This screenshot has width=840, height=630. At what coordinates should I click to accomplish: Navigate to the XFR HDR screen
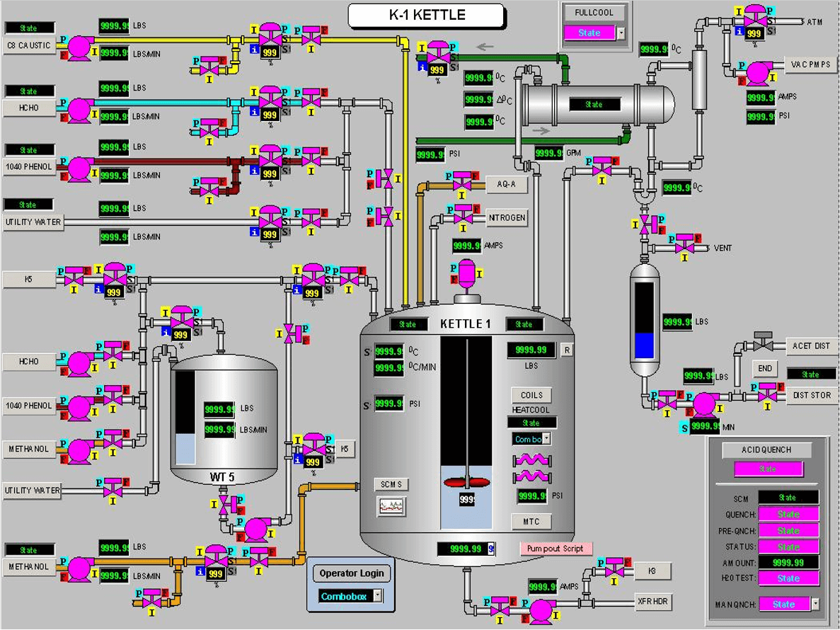coord(653,602)
